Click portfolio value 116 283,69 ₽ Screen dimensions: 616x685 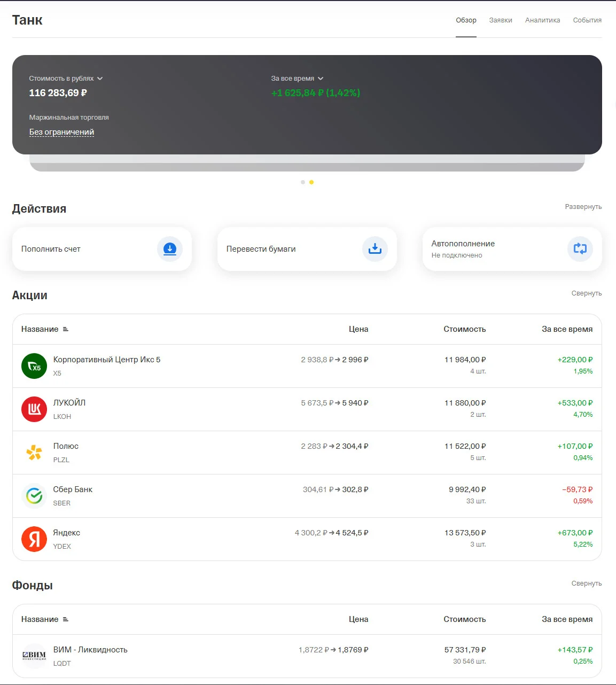(x=58, y=93)
